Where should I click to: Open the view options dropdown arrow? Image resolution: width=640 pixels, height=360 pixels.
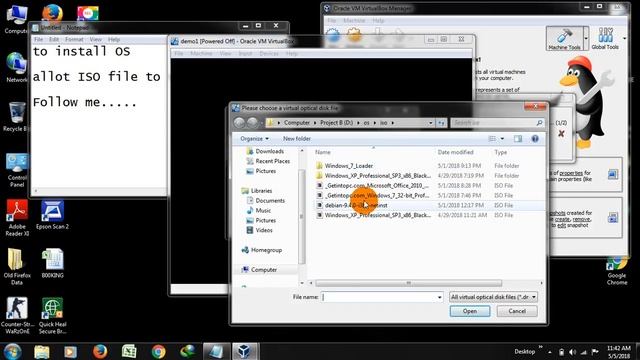pos(502,139)
